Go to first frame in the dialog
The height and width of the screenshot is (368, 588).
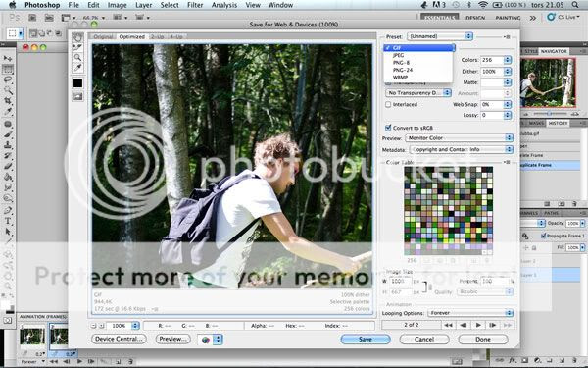[x=448, y=325]
